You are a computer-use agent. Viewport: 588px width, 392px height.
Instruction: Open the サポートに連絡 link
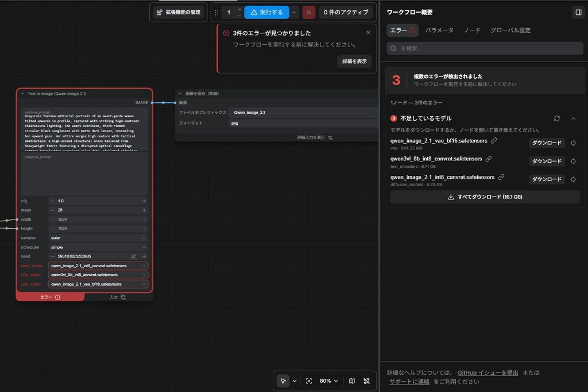409,382
